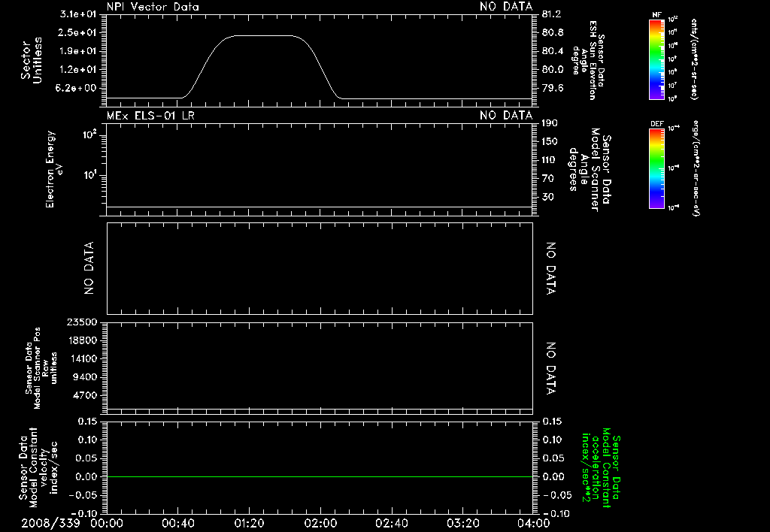Click the 'DEF' label above the color bar
The width and height of the screenshot is (770, 532).
(x=657, y=124)
